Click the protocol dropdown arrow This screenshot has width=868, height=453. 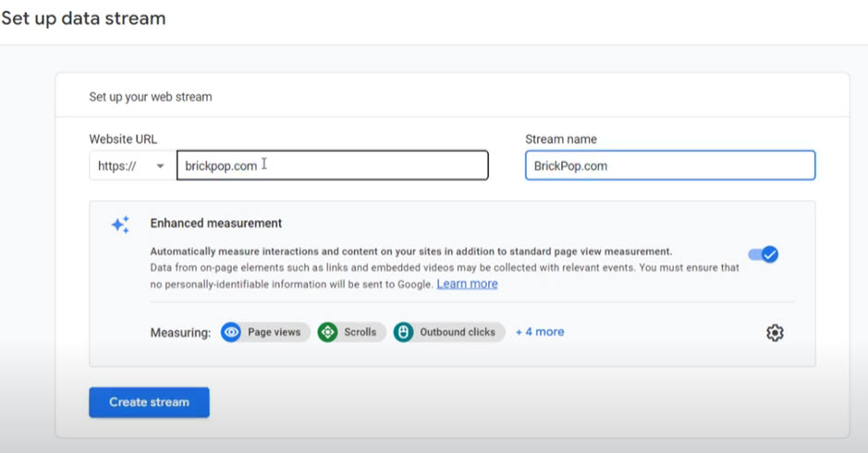point(161,165)
